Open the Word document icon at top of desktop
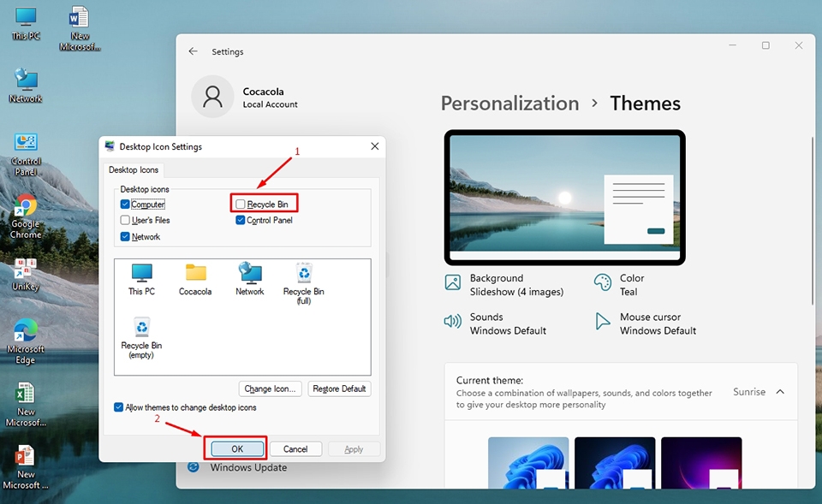 (80, 28)
